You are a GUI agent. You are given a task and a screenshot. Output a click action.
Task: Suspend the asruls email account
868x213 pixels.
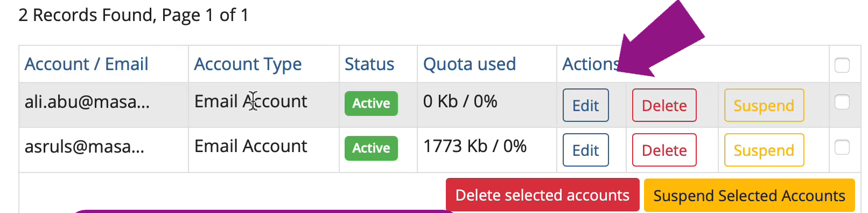764,150
